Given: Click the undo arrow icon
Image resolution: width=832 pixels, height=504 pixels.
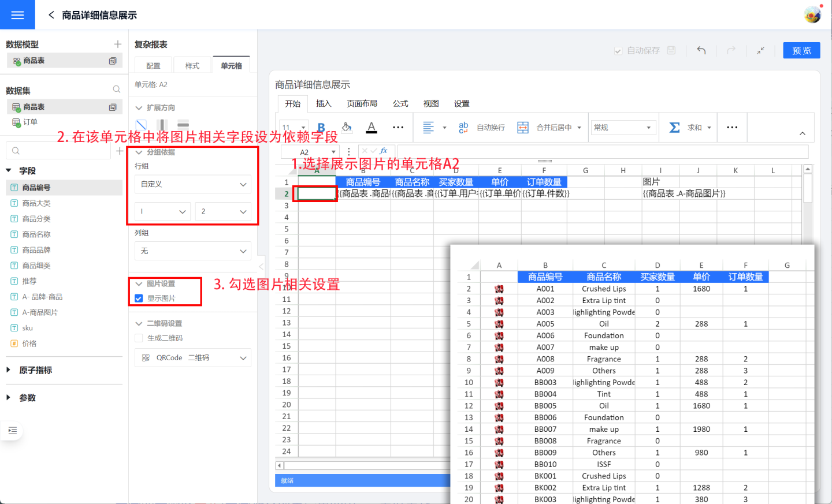Looking at the screenshot, I should [x=701, y=51].
